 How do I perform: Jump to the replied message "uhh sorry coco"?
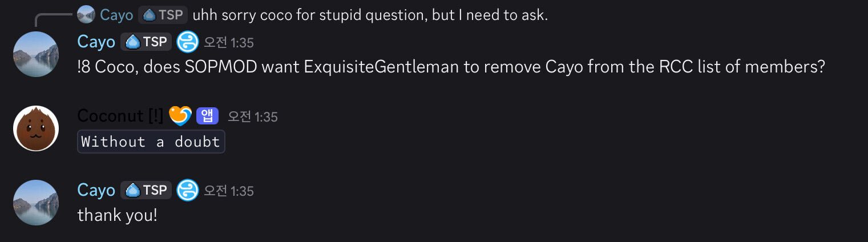coord(370,15)
